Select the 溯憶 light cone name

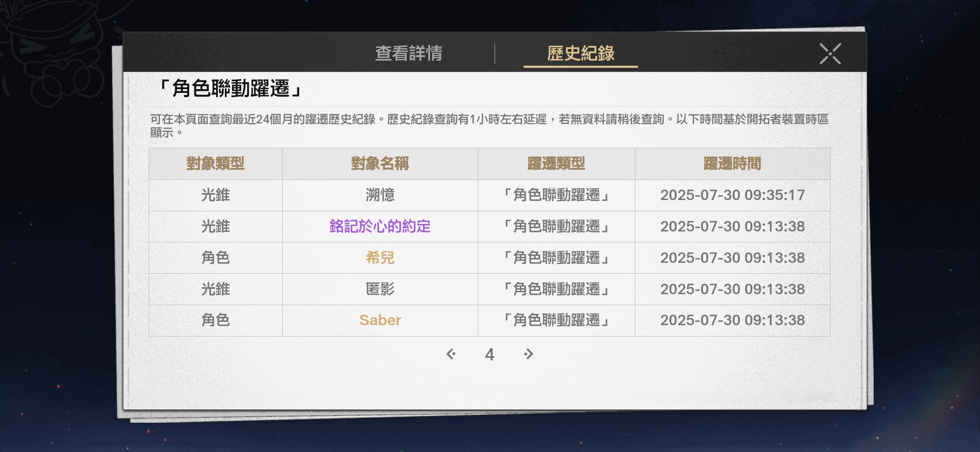click(x=380, y=195)
